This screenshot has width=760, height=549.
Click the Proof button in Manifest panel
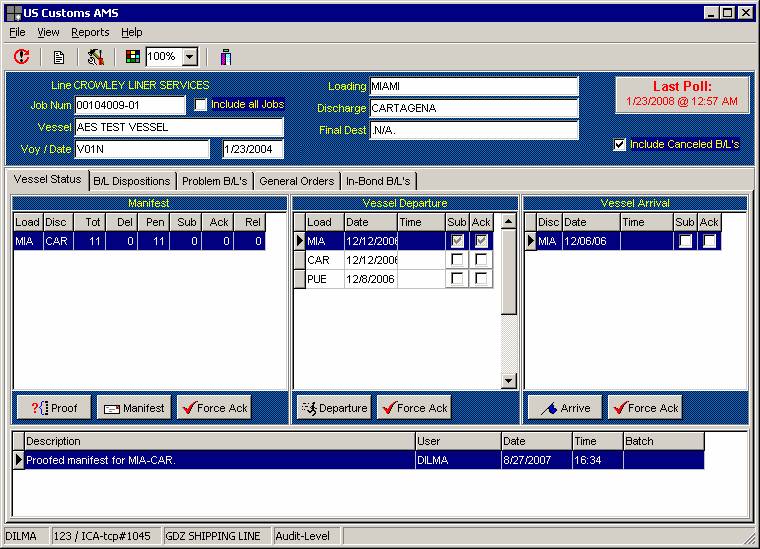[53, 408]
